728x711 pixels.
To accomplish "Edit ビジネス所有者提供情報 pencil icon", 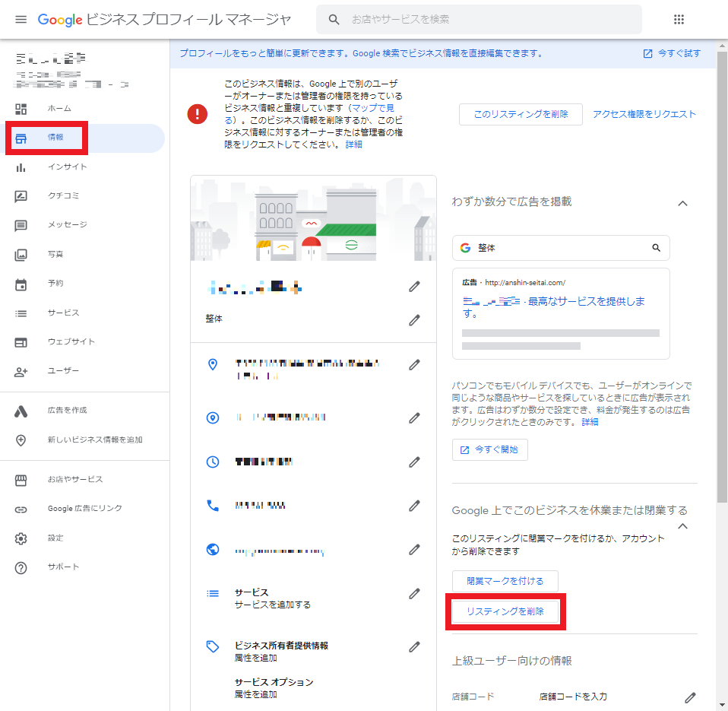I will click(414, 646).
